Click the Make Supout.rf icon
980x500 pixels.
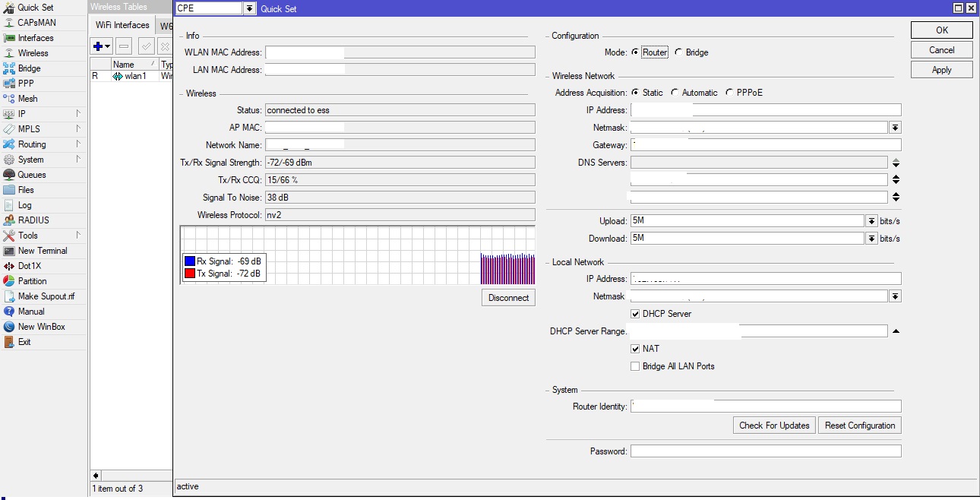point(9,296)
